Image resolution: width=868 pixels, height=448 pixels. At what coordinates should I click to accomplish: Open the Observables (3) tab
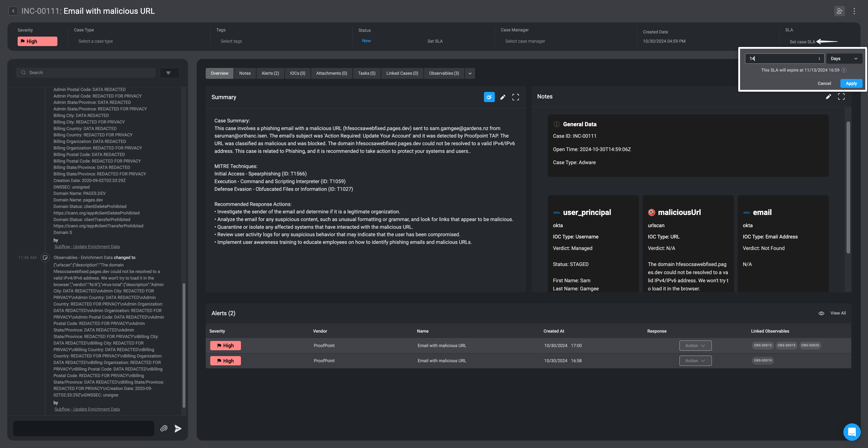point(444,73)
